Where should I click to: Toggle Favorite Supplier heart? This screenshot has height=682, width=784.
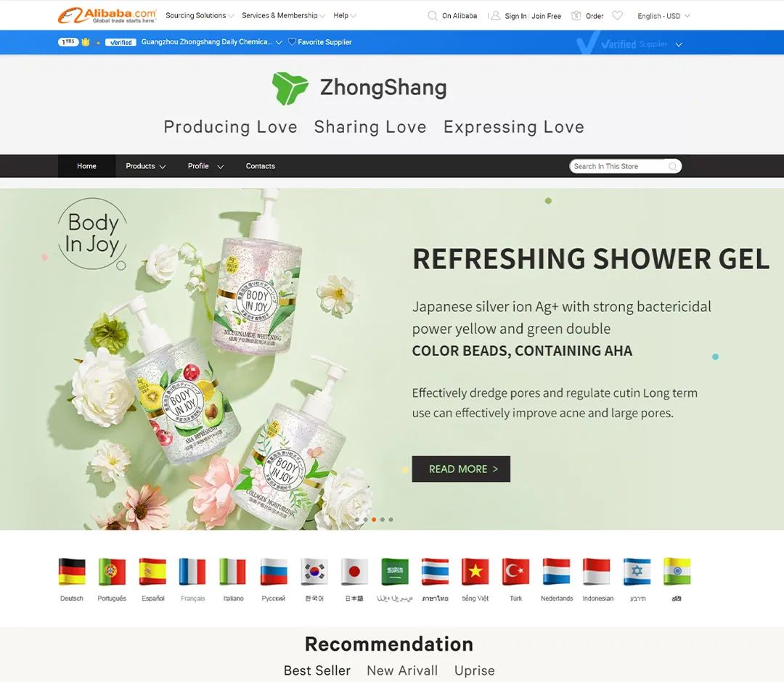pyautogui.click(x=292, y=42)
